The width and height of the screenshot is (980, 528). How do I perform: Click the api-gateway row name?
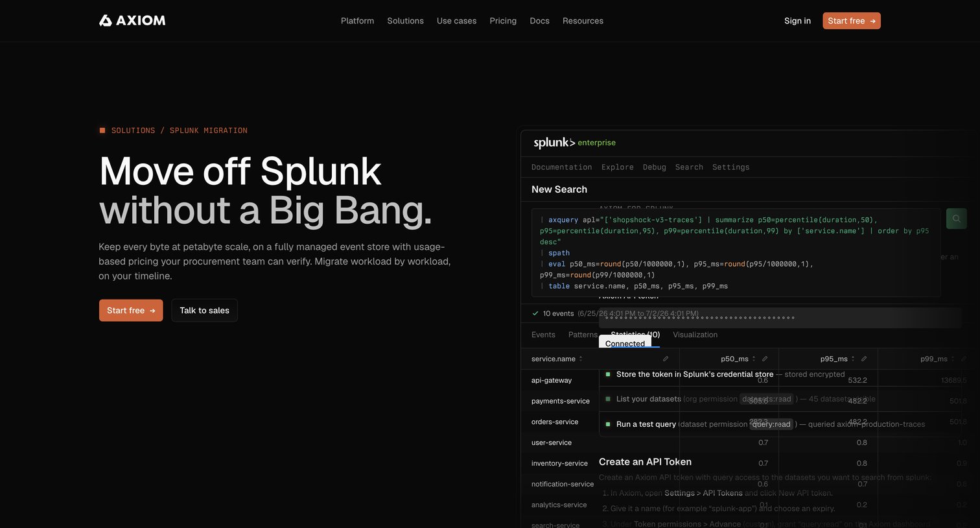tap(552, 380)
